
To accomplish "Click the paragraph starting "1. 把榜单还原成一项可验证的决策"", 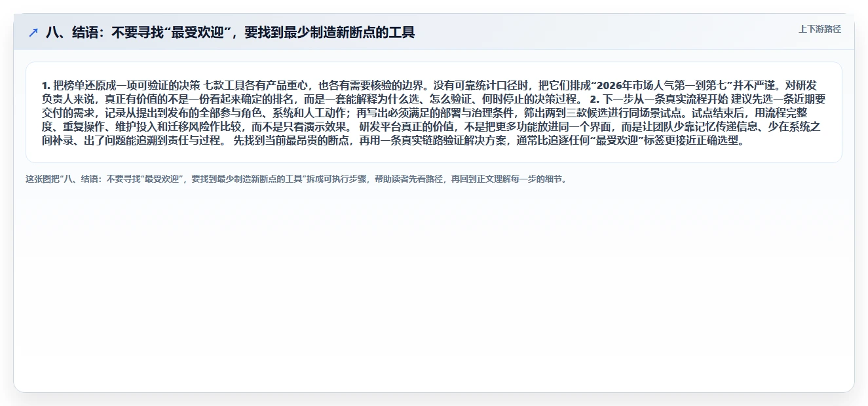I will pyautogui.click(x=434, y=113).
